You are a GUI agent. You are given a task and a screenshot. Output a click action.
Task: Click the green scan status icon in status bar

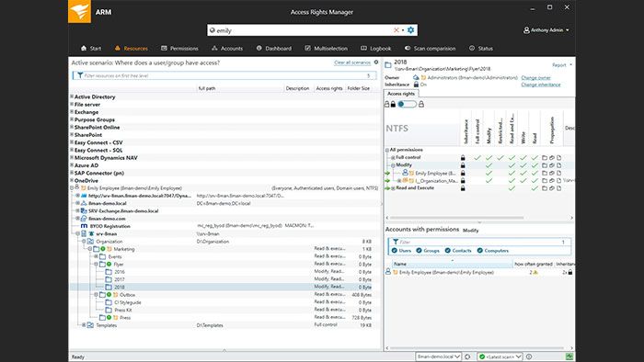[569, 356]
